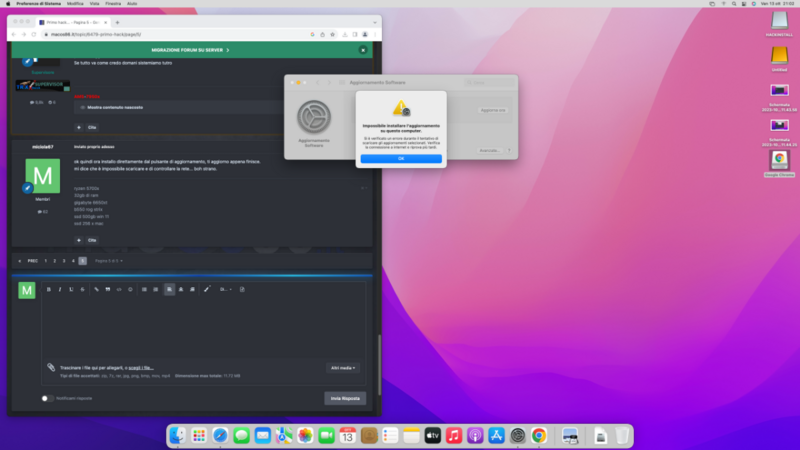Go to page 1 of the topic
Screen dimensions: 800x450
point(45,261)
